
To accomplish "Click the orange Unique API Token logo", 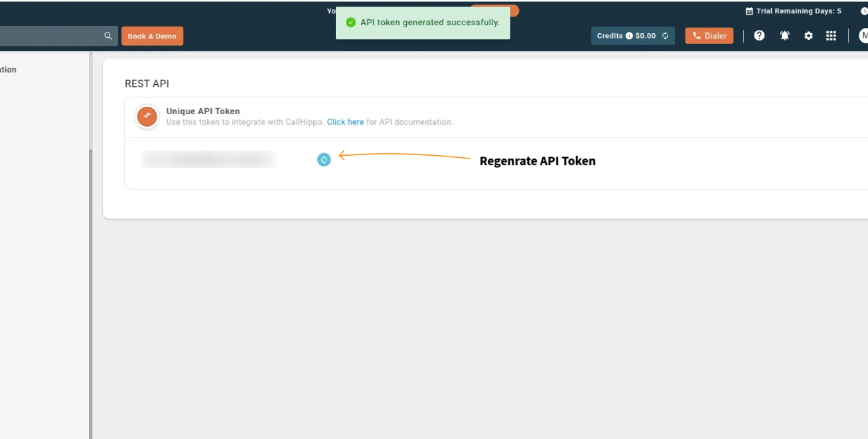I will click(x=147, y=117).
